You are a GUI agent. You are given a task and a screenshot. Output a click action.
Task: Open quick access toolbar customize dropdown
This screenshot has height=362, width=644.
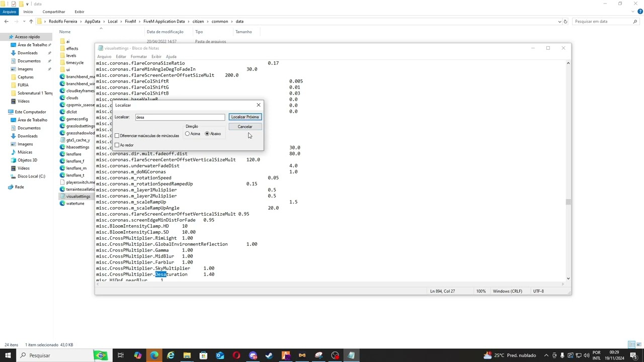(27, 4)
